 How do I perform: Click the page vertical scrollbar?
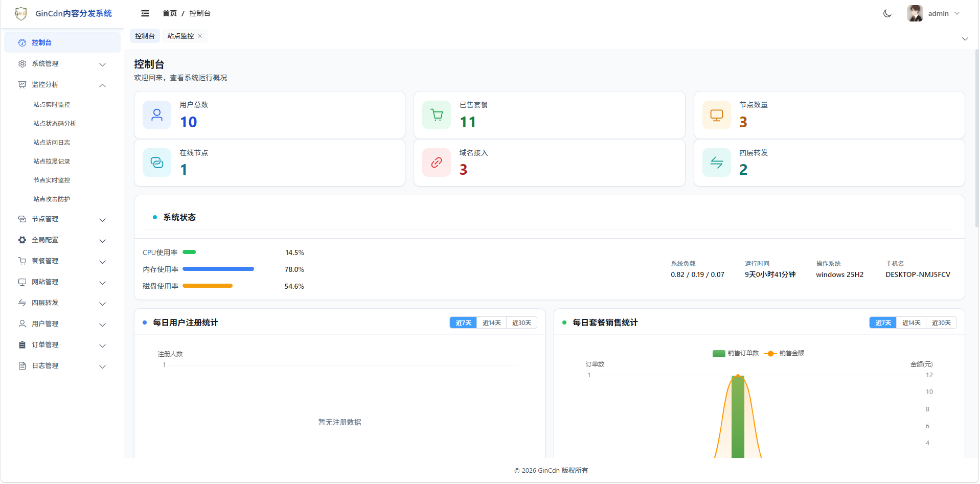[976, 138]
